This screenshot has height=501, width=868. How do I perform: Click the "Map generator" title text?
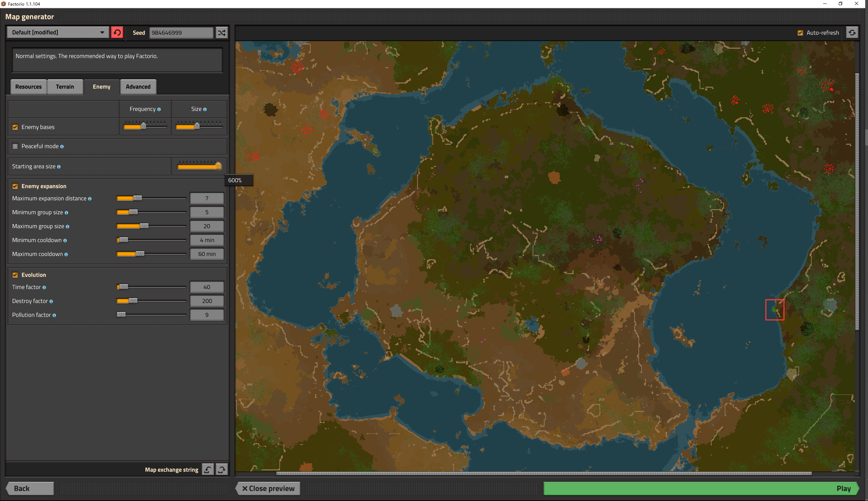(30, 17)
